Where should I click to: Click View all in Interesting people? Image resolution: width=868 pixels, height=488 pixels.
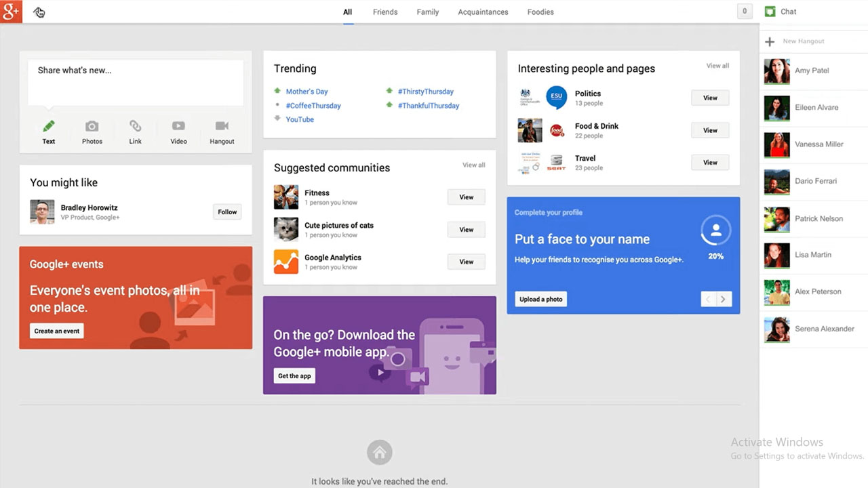tap(717, 66)
